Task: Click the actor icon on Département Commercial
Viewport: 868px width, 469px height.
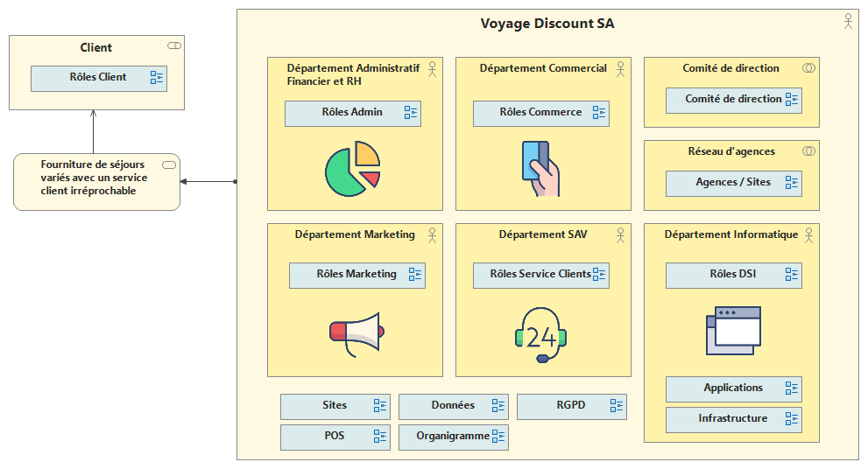Action: (x=620, y=68)
